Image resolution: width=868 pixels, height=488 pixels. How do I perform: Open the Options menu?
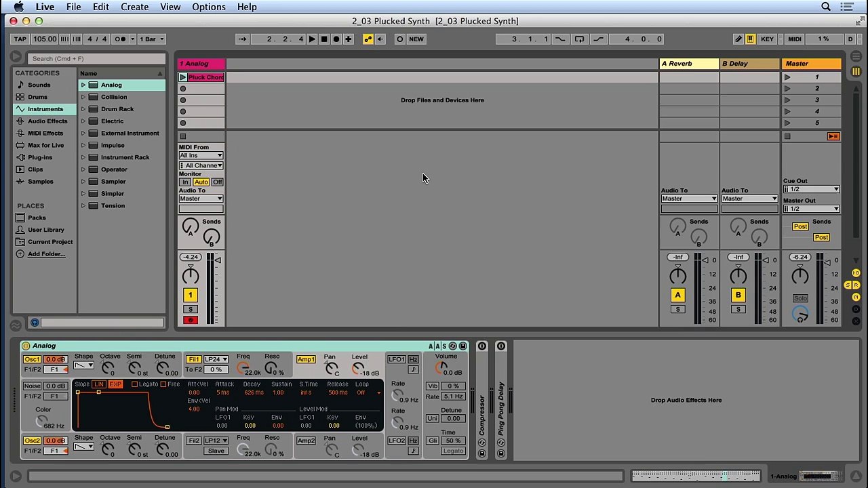209,7
